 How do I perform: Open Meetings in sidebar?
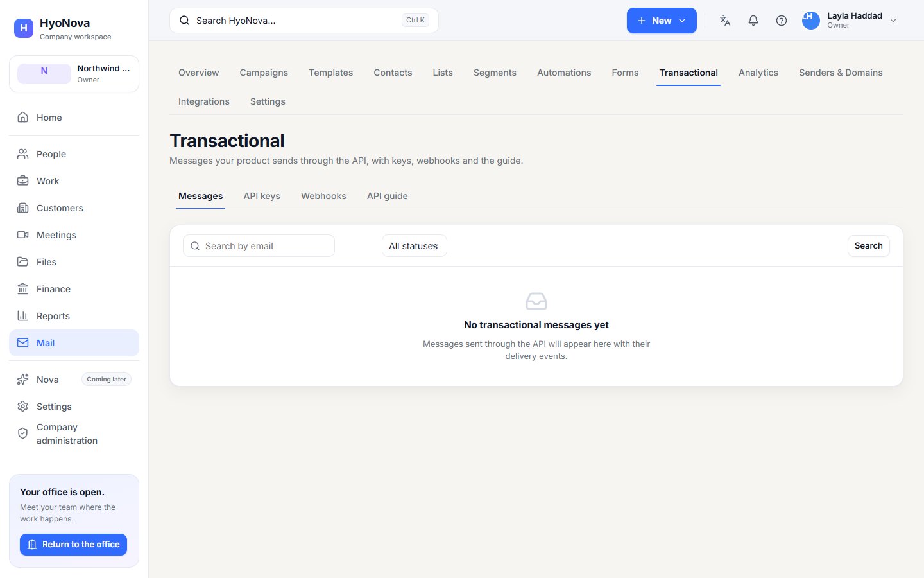pyautogui.click(x=74, y=235)
